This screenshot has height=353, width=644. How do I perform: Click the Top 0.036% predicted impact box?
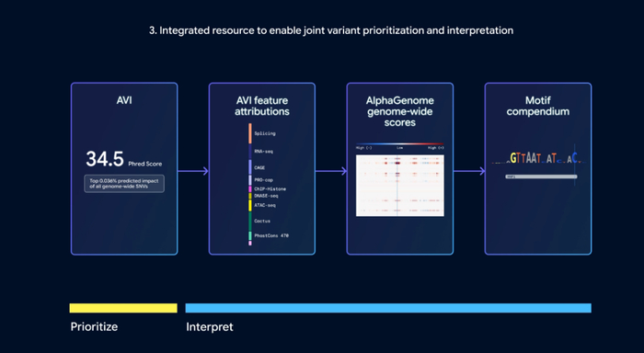click(124, 184)
